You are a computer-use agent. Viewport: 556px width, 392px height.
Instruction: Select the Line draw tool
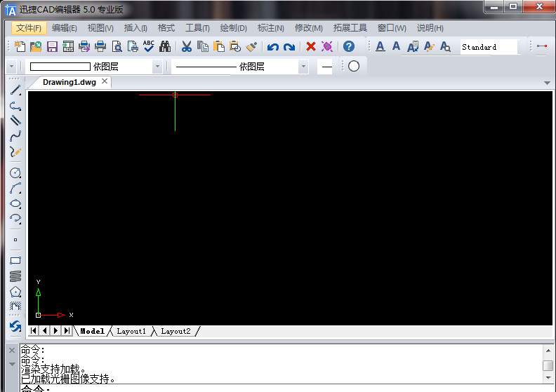click(x=15, y=90)
